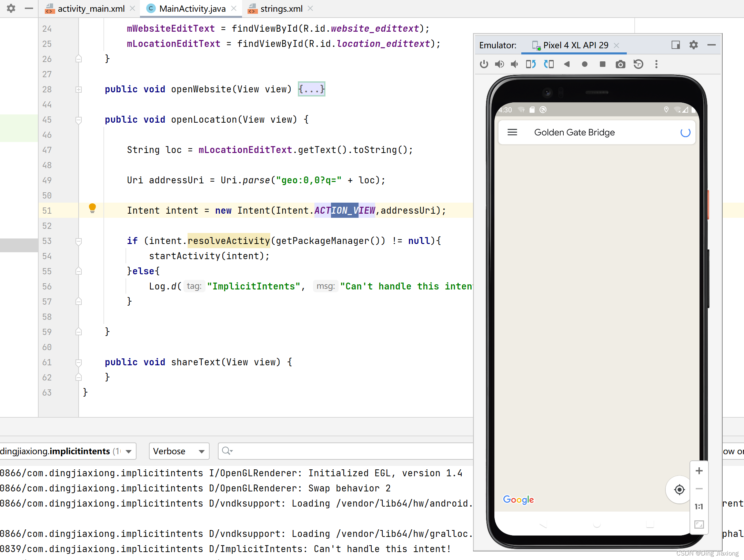Click the emulator power button
Screen dimensions: 744x560
point(484,64)
